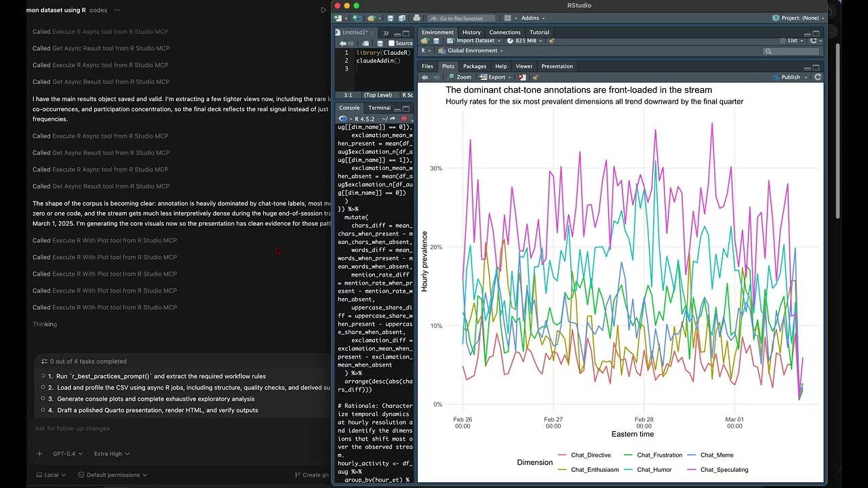Open the Default permissions dropdown
Image resolution: width=868 pixels, height=488 pixels.
pyautogui.click(x=113, y=475)
